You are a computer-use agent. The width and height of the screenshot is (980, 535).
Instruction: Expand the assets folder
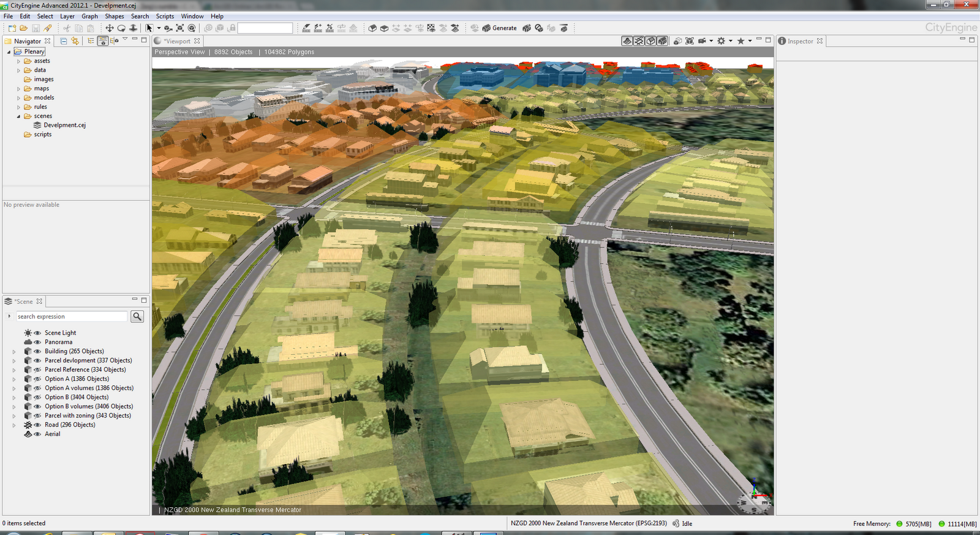[x=18, y=61]
